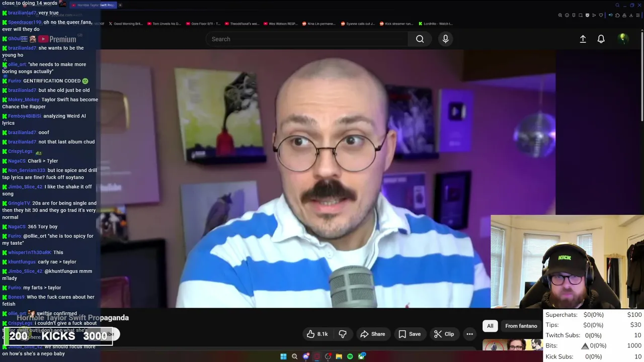The width and height of the screenshot is (644, 362).
Task: Click the Save button
Action: pos(410,334)
